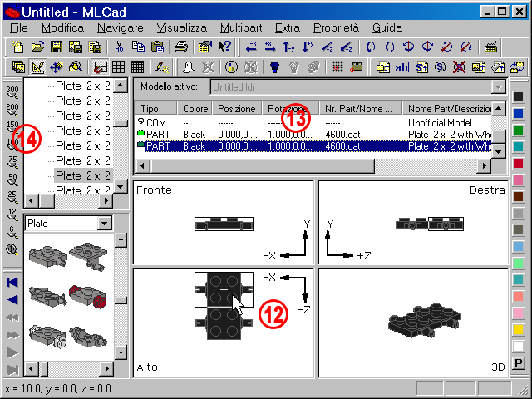Move the part along -X

(251, 47)
